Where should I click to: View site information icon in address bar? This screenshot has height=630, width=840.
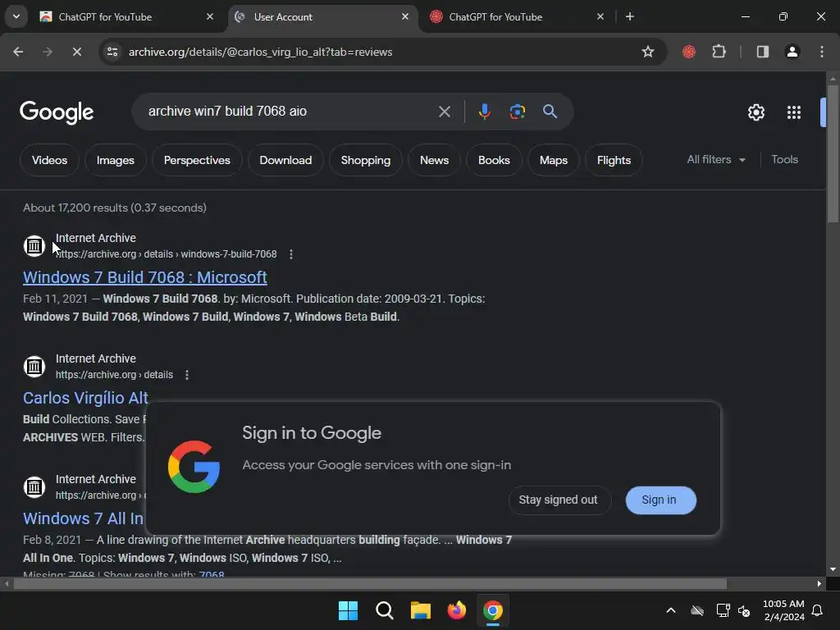point(112,52)
